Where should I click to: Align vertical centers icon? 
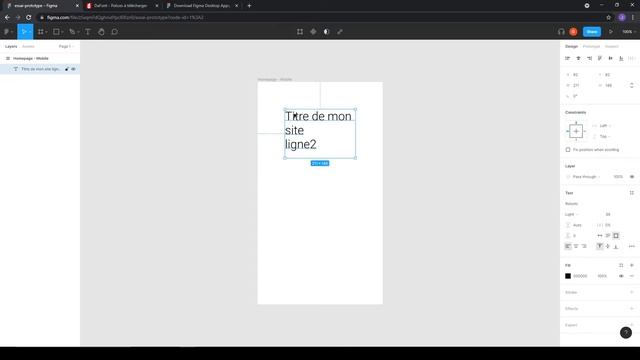click(x=610, y=58)
